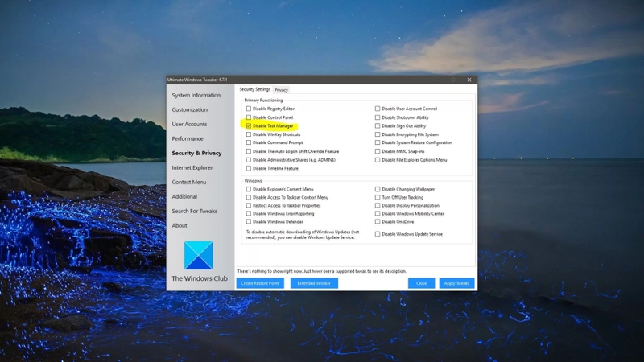Check Disable Command Prompt
The image size is (644, 362).
click(x=249, y=142)
